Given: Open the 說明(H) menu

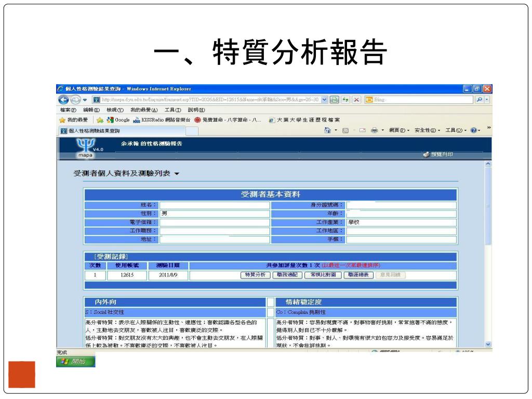Looking at the screenshot, I should pos(196,110).
